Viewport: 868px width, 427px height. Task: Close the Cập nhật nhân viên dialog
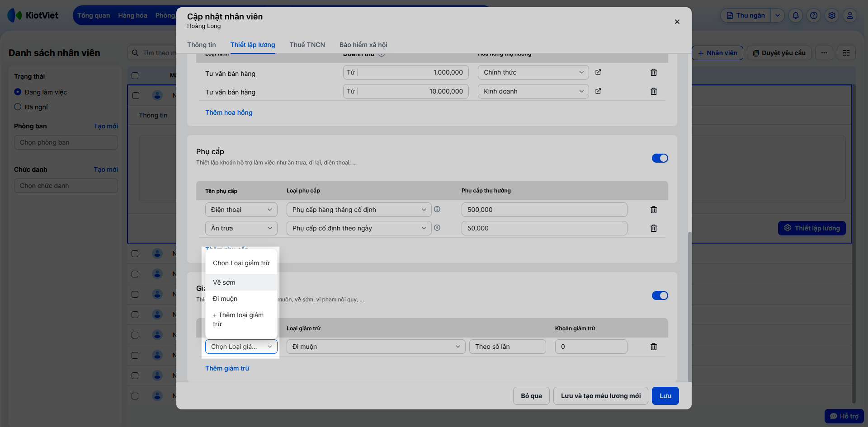coord(677,22)
